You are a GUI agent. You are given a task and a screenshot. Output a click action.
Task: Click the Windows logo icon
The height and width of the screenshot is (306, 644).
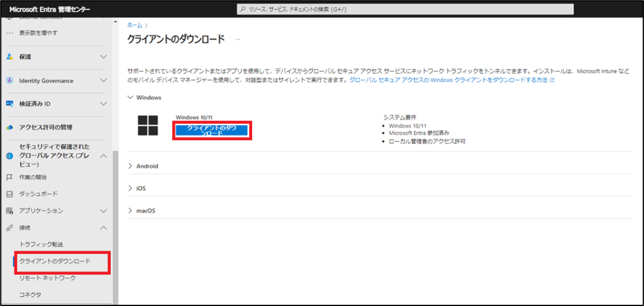(x=148, y=125)
